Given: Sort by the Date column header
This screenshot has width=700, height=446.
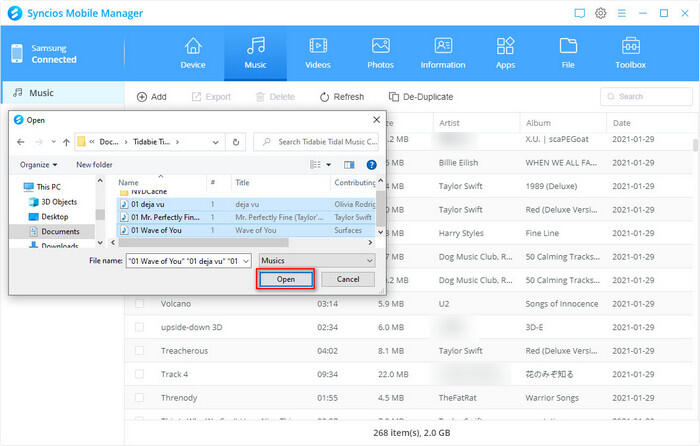Looking at the screenshot, I should coord(621,123).
